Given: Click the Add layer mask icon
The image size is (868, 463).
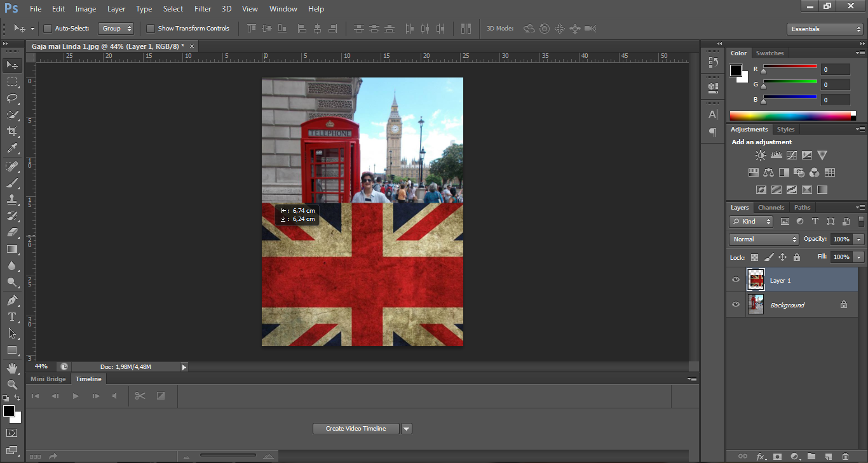Looking at the screenshot, I should [776, 456].
